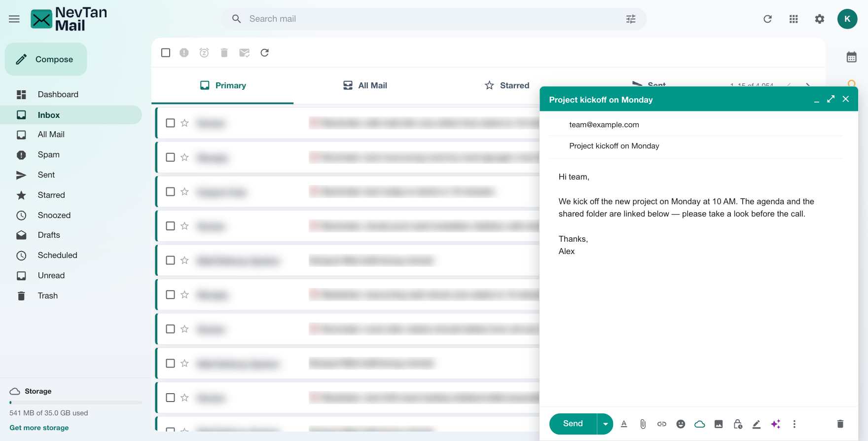Switch to the Starred tab
The height and width of the screenshot is (441, 868).
[507, 85]
